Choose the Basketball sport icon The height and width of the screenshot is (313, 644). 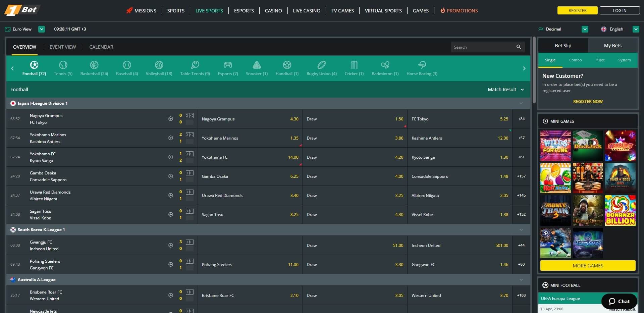pos(94,65)
